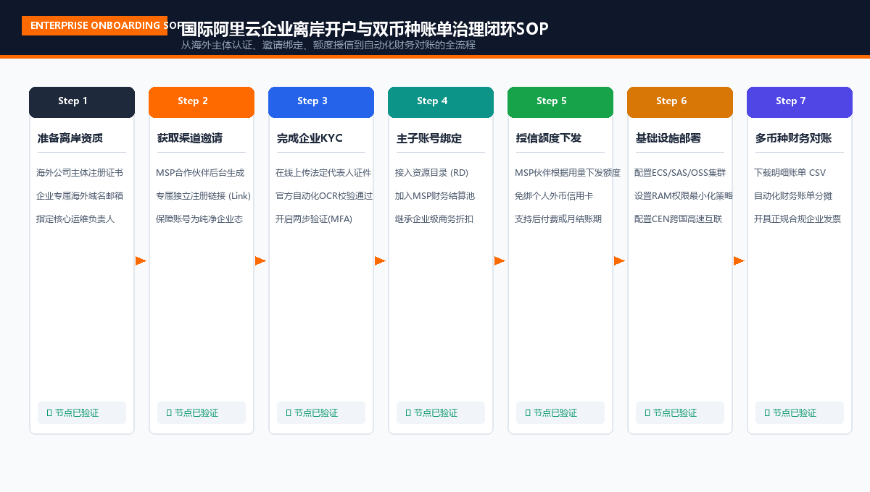Select the dark Step 1 header

coord(82,102)
